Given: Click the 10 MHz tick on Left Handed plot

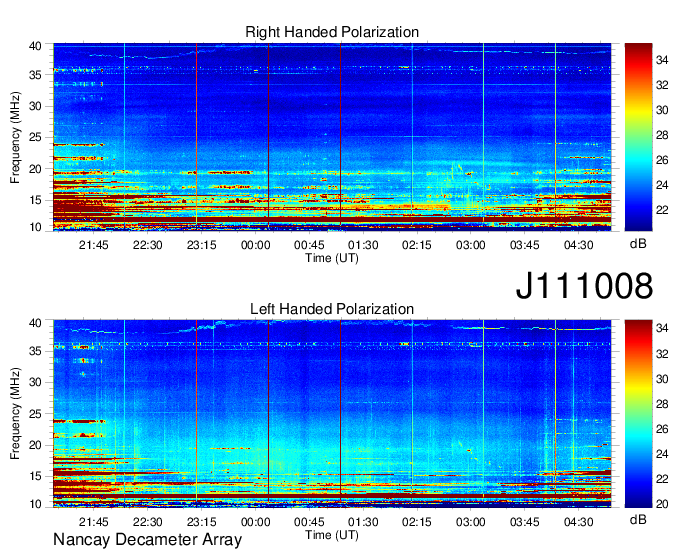Looking at the screenshot, I should point(35,504).
